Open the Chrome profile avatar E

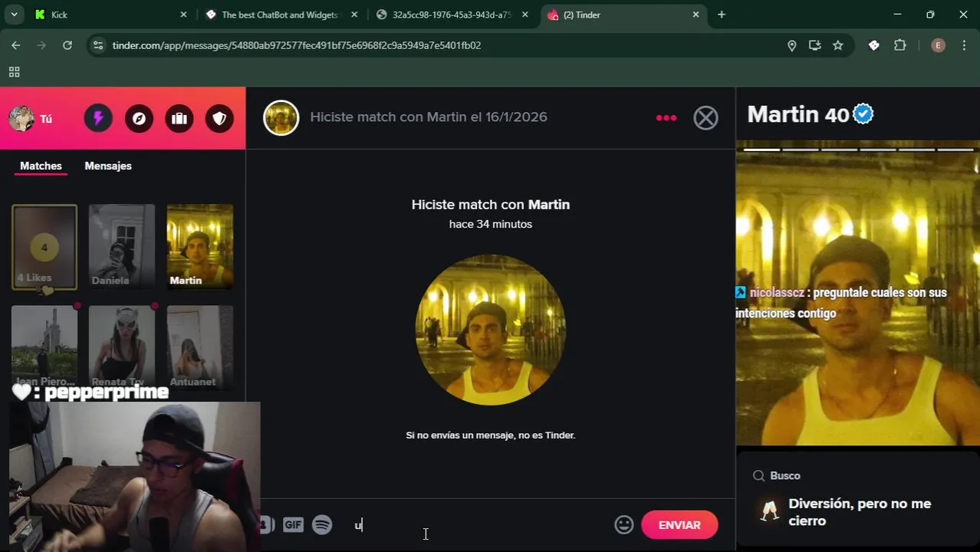tap(938, 45)
